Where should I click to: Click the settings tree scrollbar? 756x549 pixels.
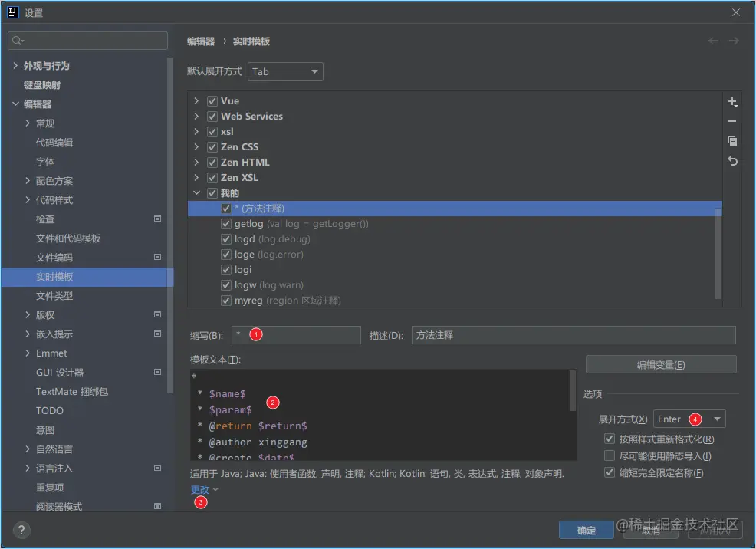point(169,225)
